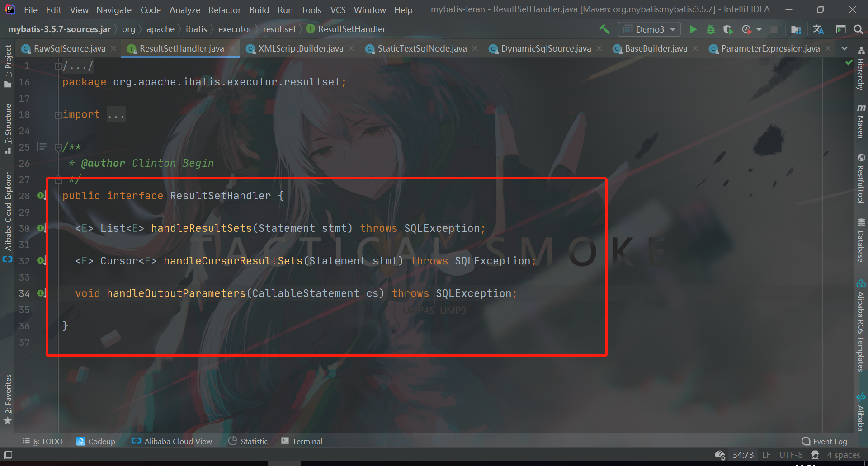Open the Codeup tool window

point(96,442)
